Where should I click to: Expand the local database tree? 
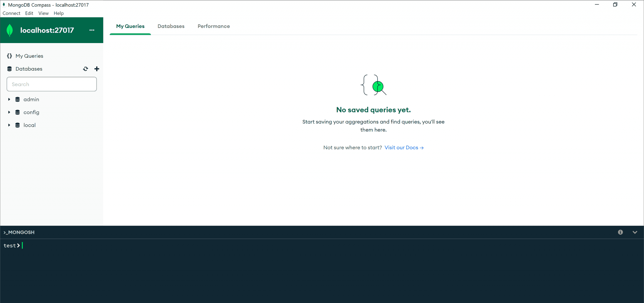pyautogui.click(x=9, y=125)
